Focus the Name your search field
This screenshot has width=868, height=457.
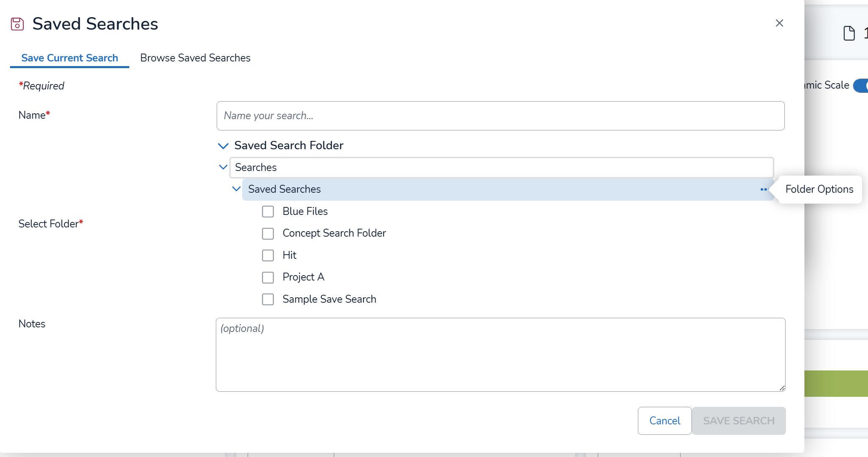[500, 116]
